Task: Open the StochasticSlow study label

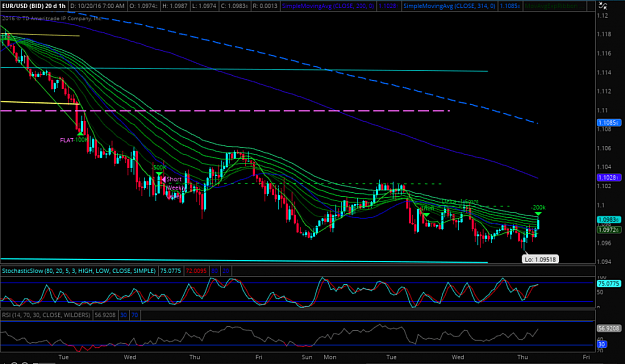Action: (x=79, y=271)
